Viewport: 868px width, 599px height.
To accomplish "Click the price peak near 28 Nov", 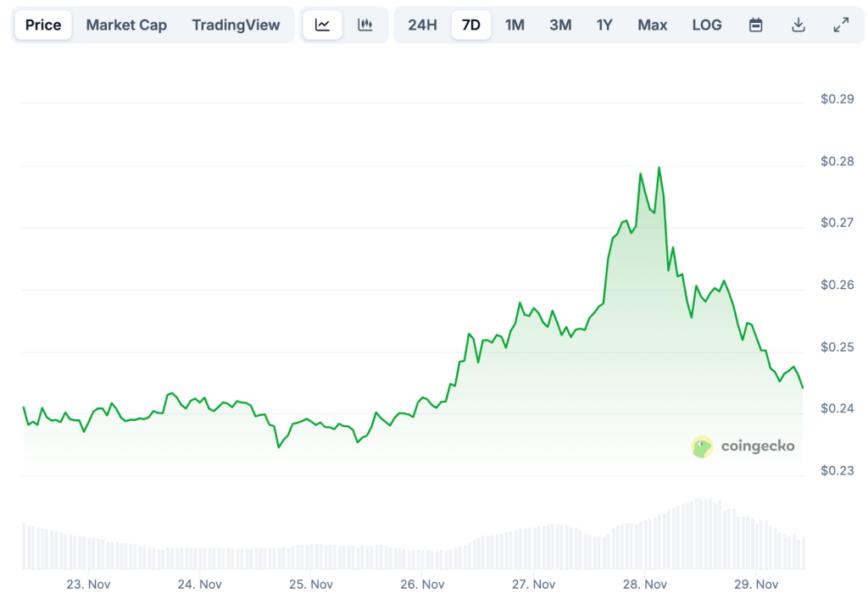I will click(659, 168).
